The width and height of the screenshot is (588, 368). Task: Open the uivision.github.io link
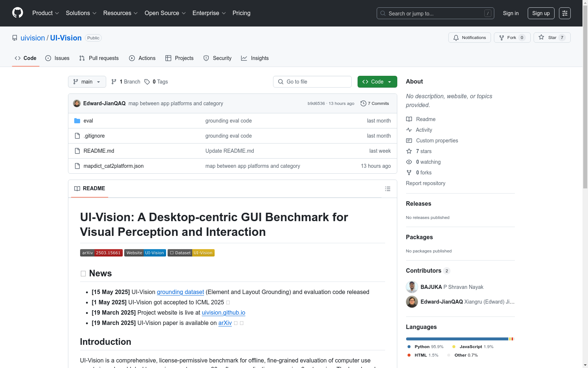(223, 312)
